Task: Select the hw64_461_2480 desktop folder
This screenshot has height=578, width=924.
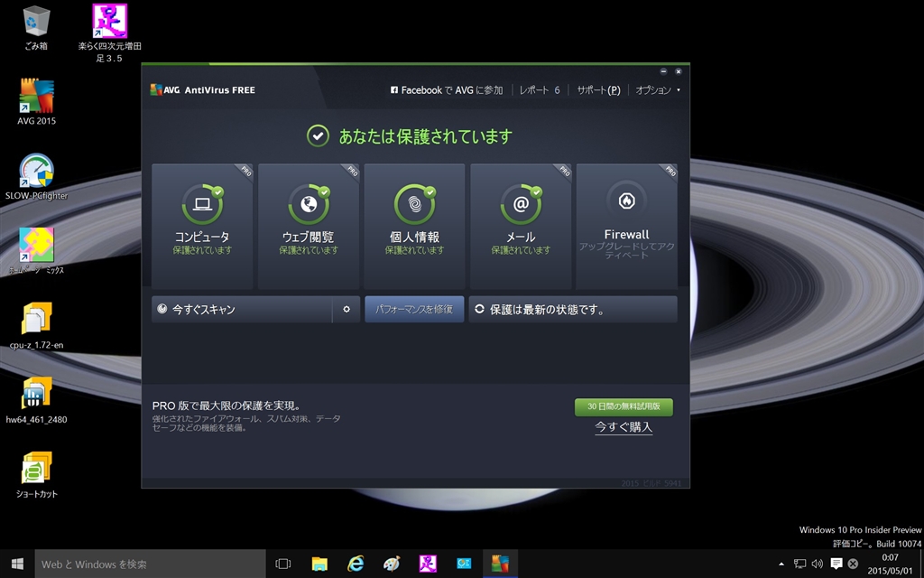Action: (x=36, y=400)
